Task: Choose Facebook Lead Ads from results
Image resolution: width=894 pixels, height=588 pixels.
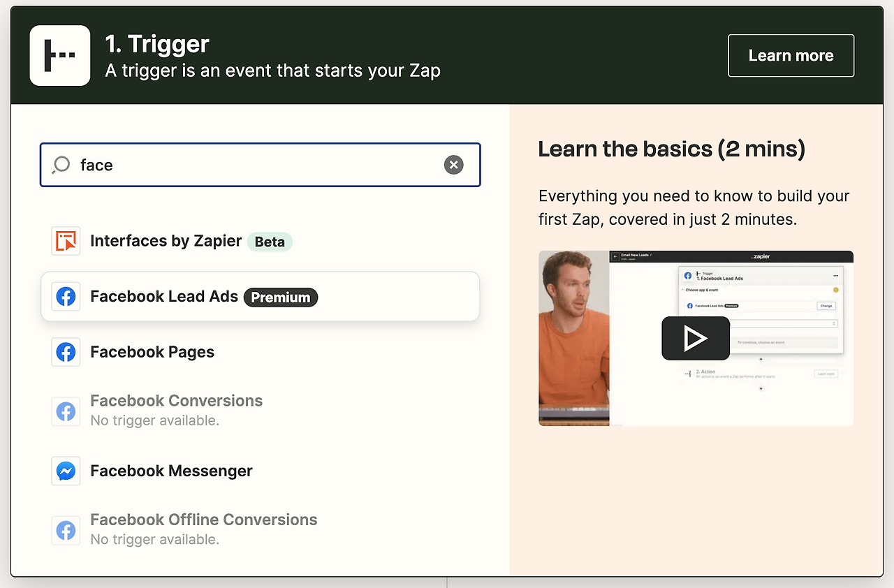Action: point(261,297)
